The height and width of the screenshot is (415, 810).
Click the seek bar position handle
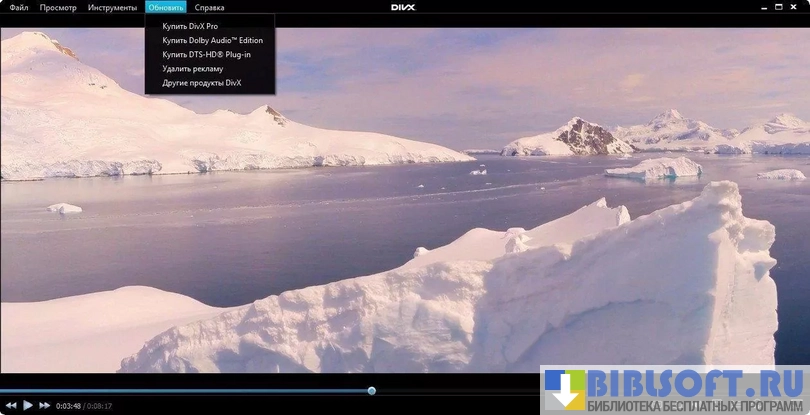coord(372,391)
